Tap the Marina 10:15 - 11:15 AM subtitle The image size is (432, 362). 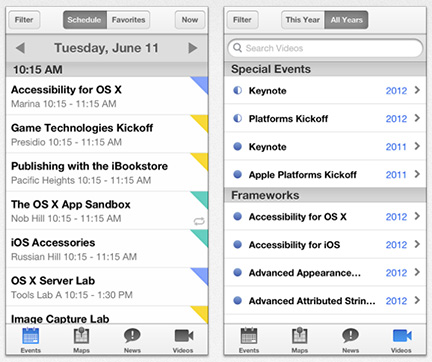click(x=64, y=104)
